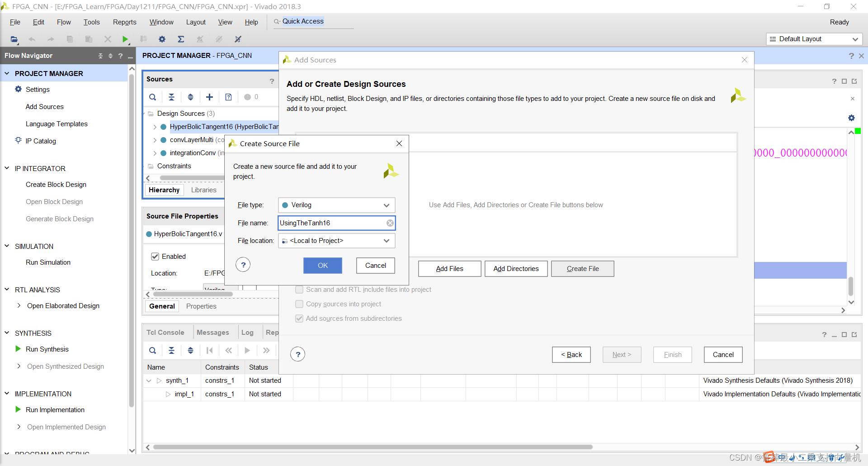The image size is (868, 466).
Task: Open the Reports menu
Action: click(x=124, y=22)
